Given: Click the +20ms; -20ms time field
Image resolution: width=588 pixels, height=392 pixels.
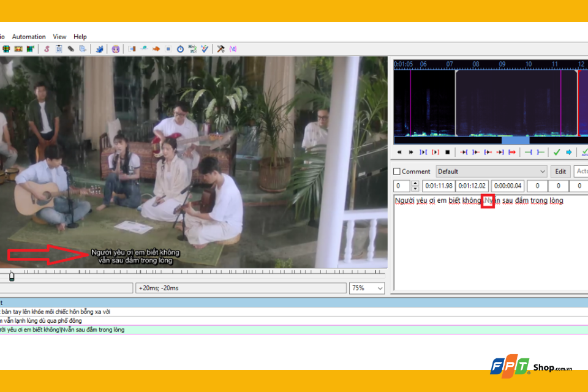Looking at the screenshot, I should click(241, 288).
